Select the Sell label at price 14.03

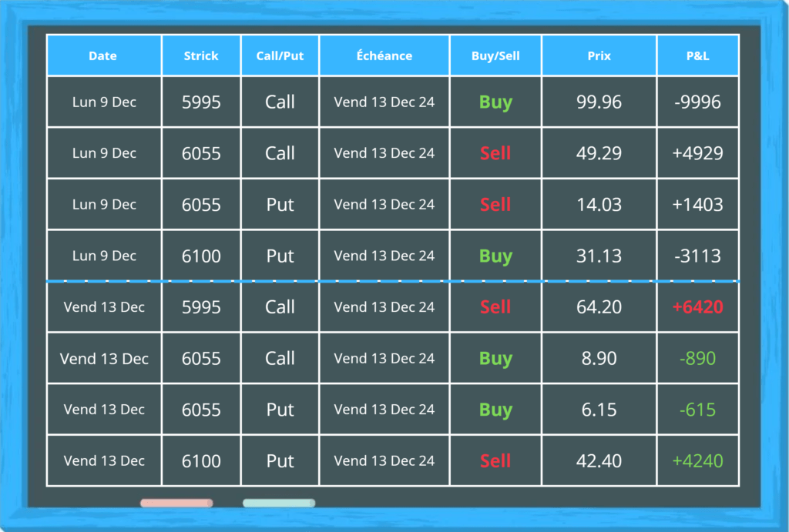click(x=495, y=204)
